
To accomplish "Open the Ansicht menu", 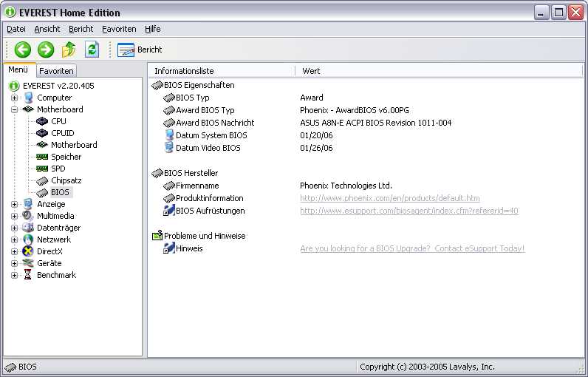I will click(x=47, y=29).
